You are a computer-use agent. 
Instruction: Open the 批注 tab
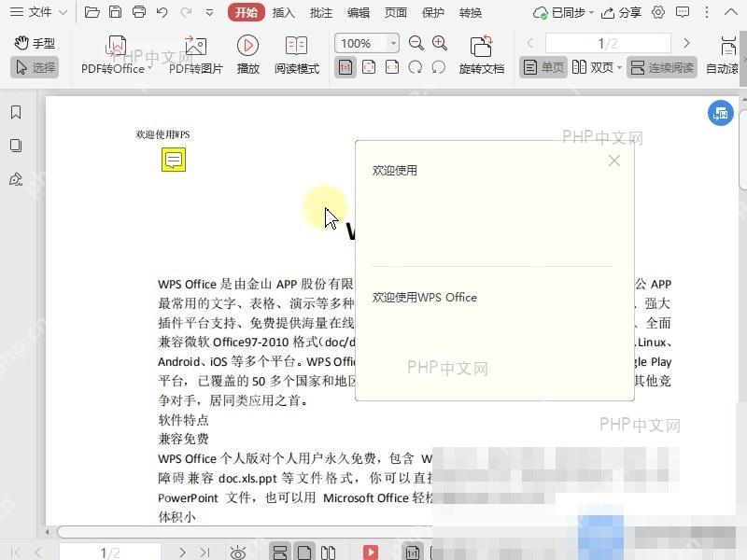(x=320, y=13)
